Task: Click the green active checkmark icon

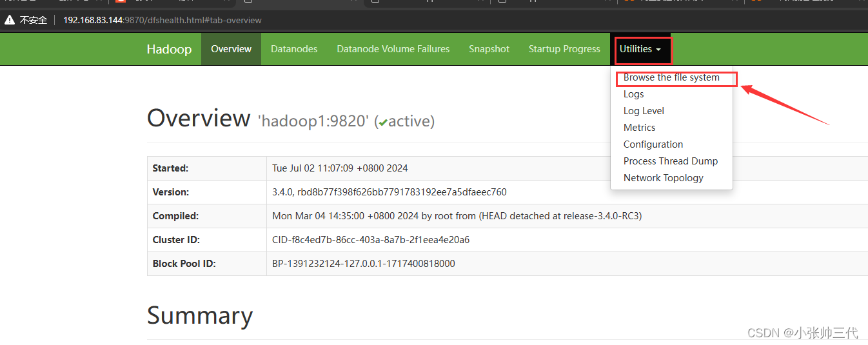Action: click(383, 122)
